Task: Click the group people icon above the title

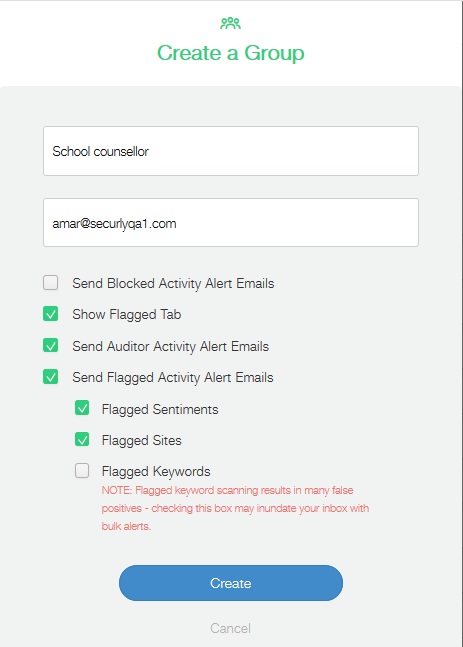Action: click(230, 23)
